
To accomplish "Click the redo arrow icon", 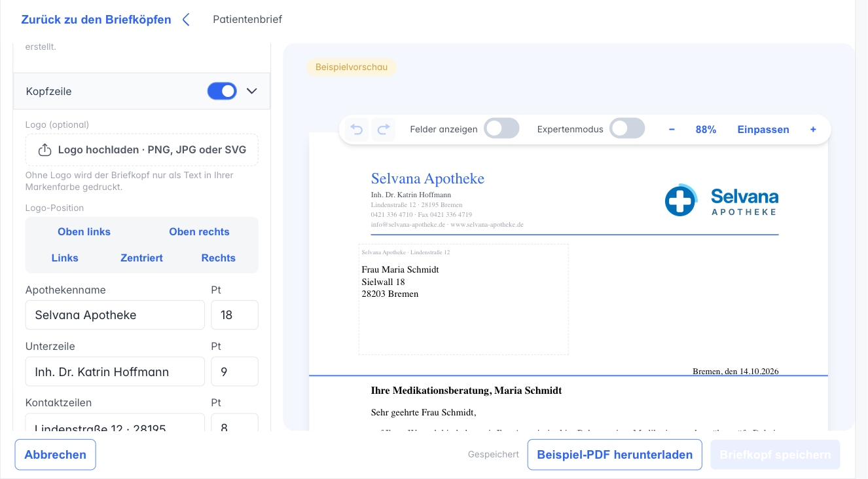I will (384, 130).
